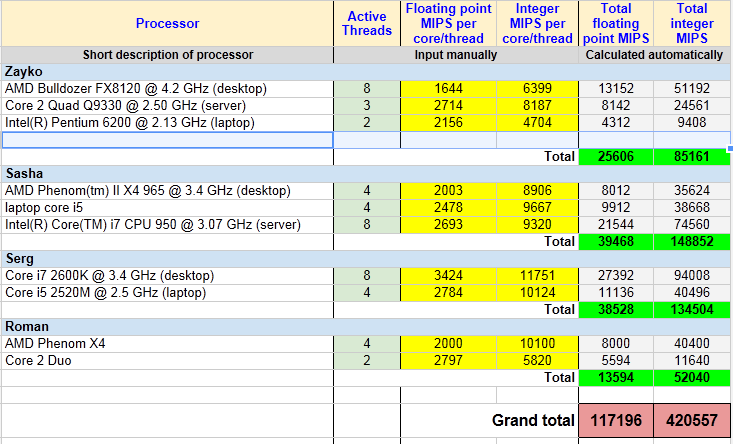Click total integer value 40496
Image resolution: width=733 pixels, height=444 pixels.
click(692, 293)
